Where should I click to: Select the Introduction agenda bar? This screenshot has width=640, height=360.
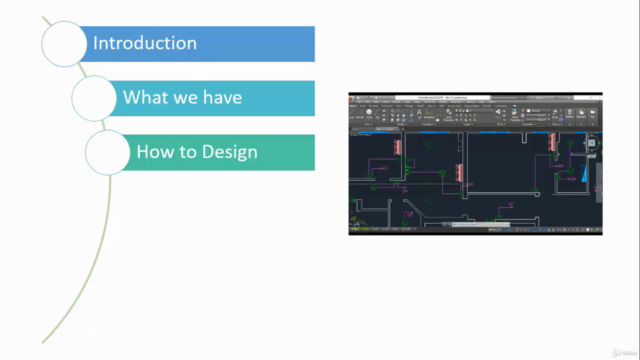point(197,44)
